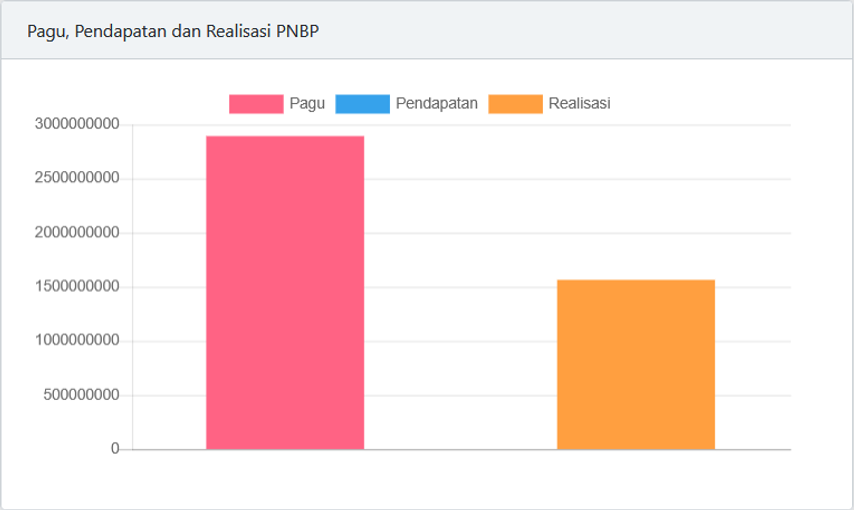Select the 2000000000 y-axis label
Image resolution: width=854 pixels, height=510 pixels.
[77, 233]
